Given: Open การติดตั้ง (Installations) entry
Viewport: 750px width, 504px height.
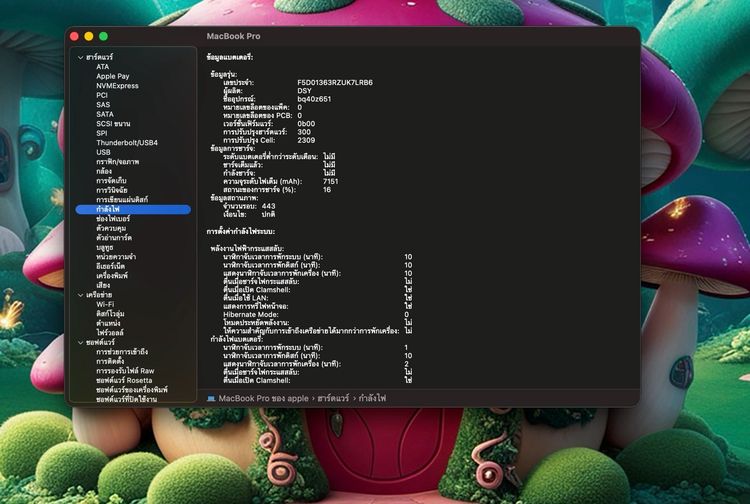Looking at the screenshot, I should click(x=110, y=361).
